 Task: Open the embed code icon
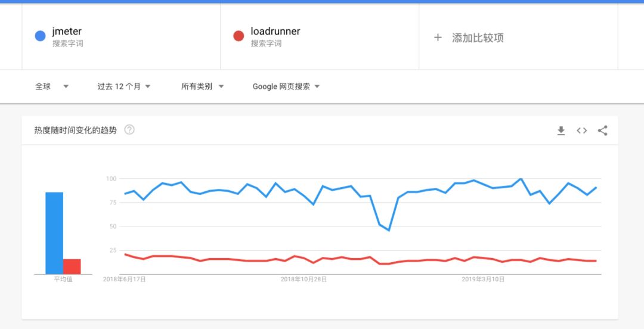pos(581,131)
